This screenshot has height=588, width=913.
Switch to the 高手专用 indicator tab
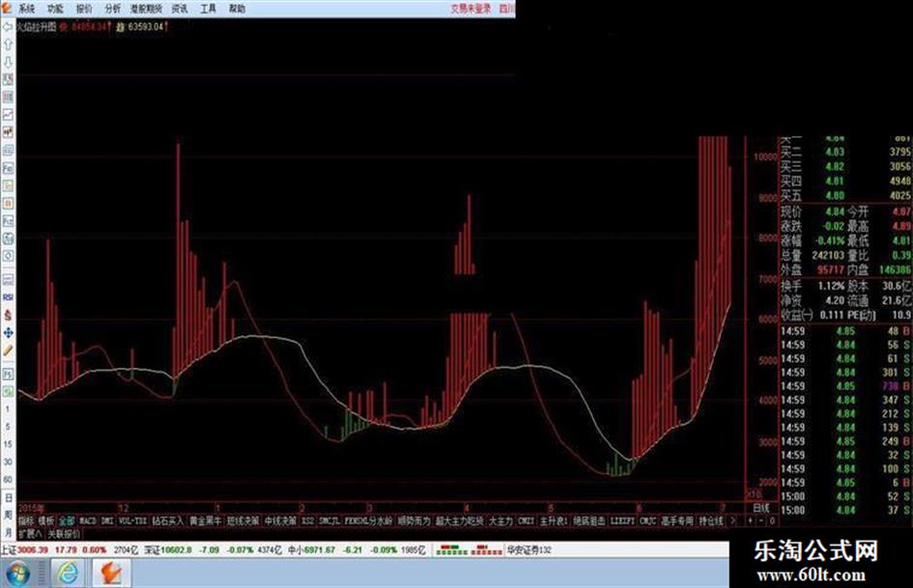(678, 520)
